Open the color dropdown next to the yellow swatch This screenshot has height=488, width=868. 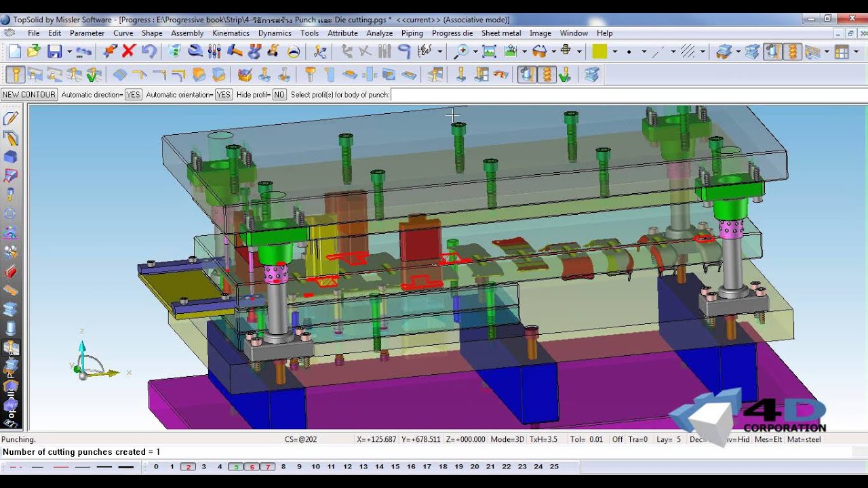pos(614,52)
